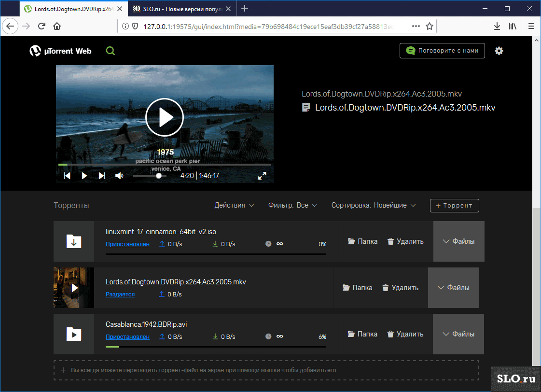Screen dimensions: 541x392
Task: Play the Lords.of.Dogtown torrent thumbnail
Action: [x=74, y=288]
